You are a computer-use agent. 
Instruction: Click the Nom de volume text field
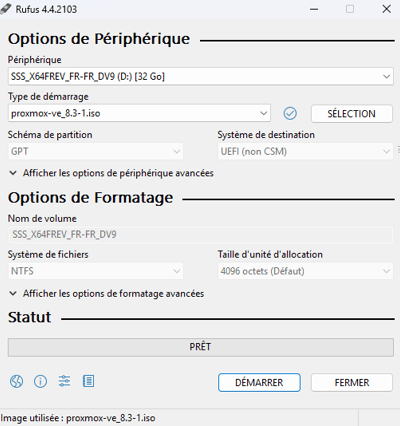[200, 234]
